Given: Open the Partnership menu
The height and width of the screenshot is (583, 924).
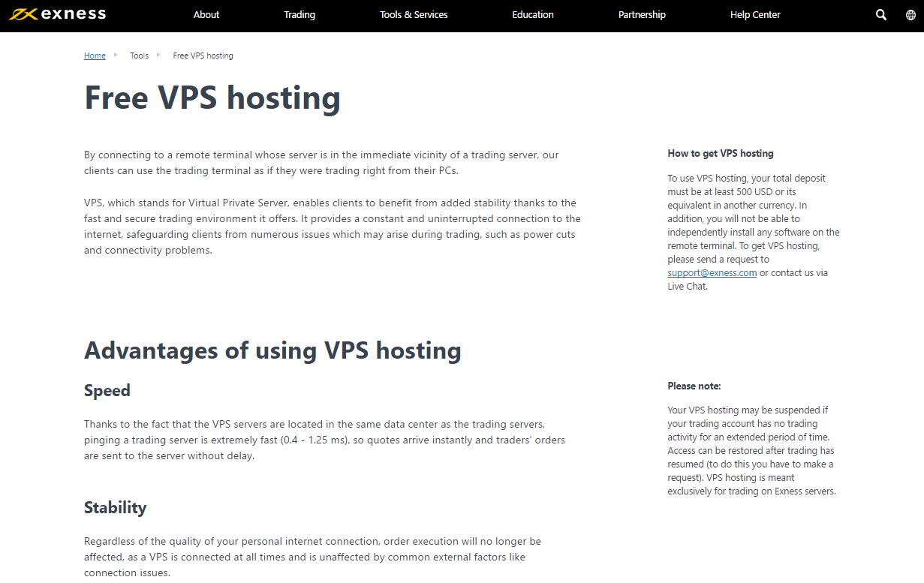Looking at the screenshot, I should click(x=642, y=14).
